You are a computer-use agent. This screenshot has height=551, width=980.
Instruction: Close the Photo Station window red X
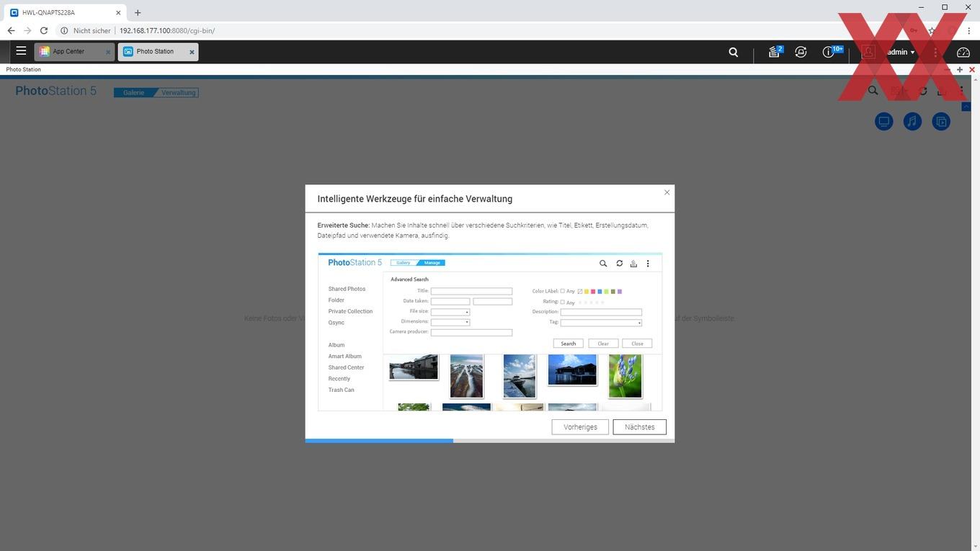pos(972,70)
